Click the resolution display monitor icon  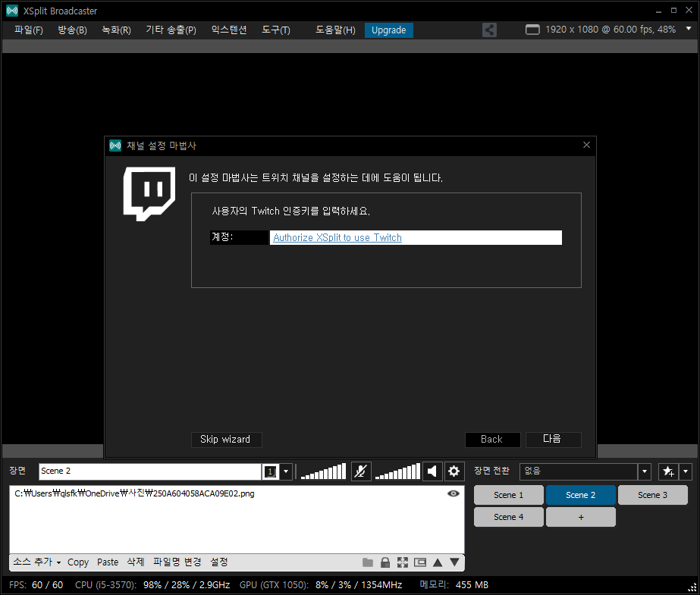pos(532,30)
